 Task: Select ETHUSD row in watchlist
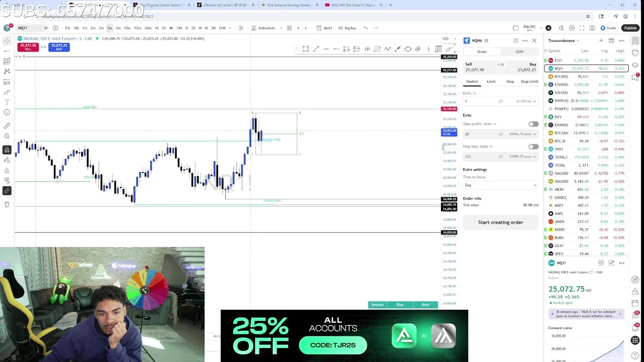tap(587, 84)
